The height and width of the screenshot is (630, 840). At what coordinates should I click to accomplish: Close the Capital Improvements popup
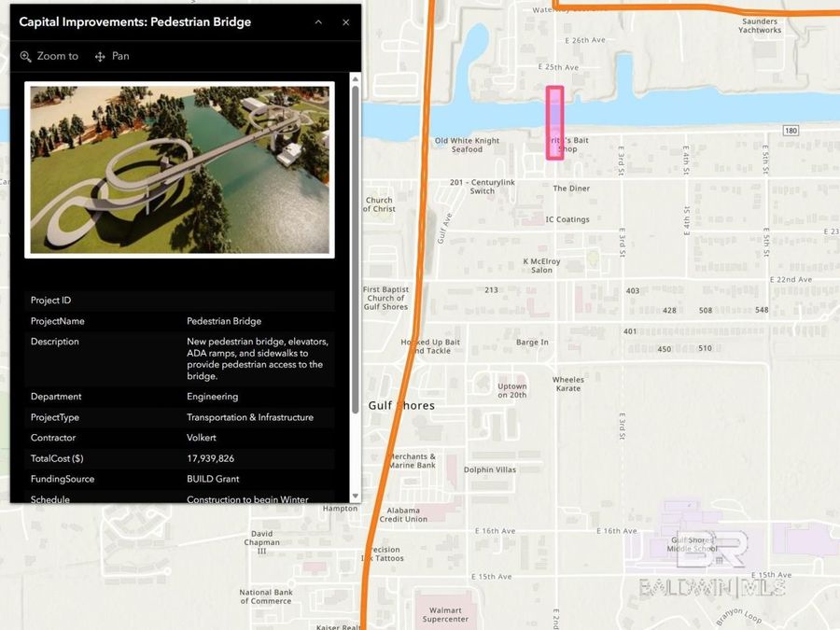[x=346, y=22]
